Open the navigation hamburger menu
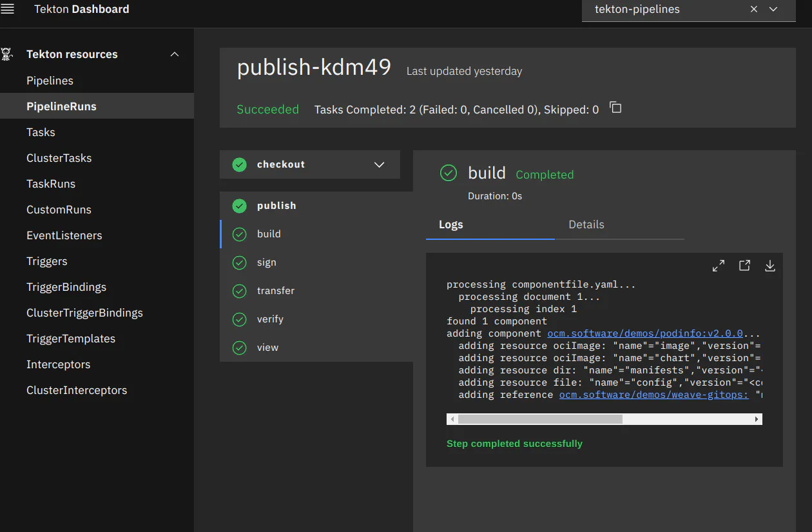Image resolution: width=812 pixels, height=532 pixels. tap(8, 9)
